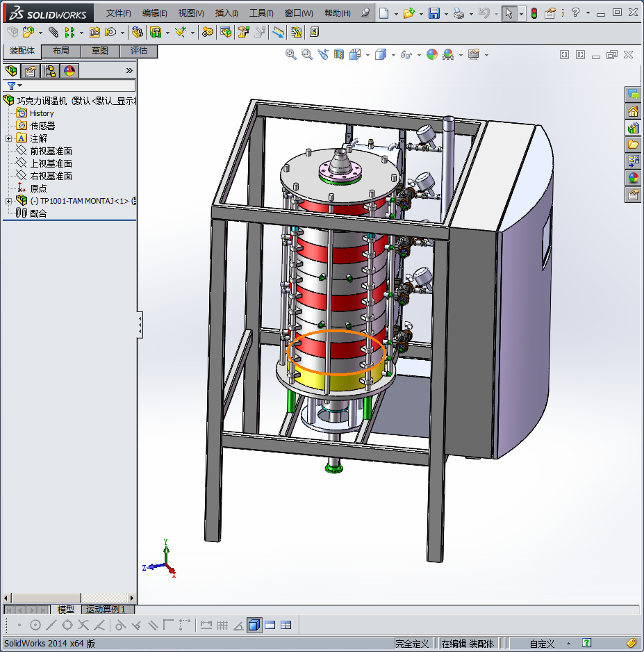This screenshot has width=644, height=652.
Task: Click the Section View icon
Action: click(x=339, y=54)
